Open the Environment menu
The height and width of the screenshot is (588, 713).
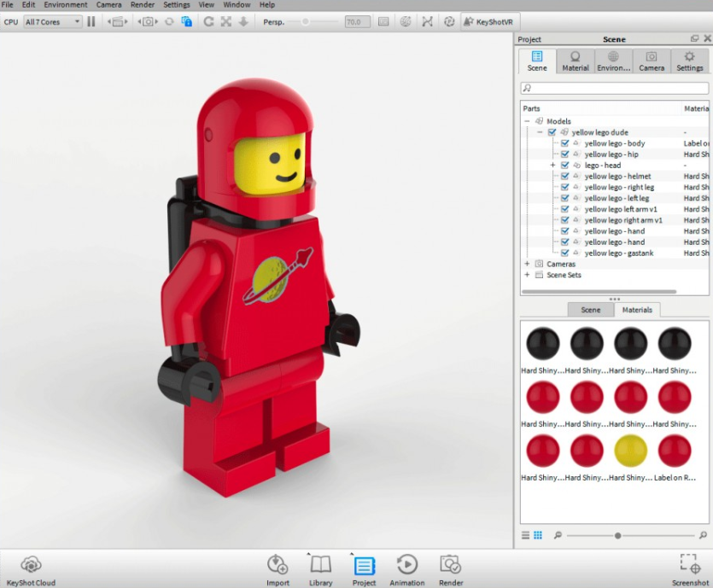click(66, 4)
